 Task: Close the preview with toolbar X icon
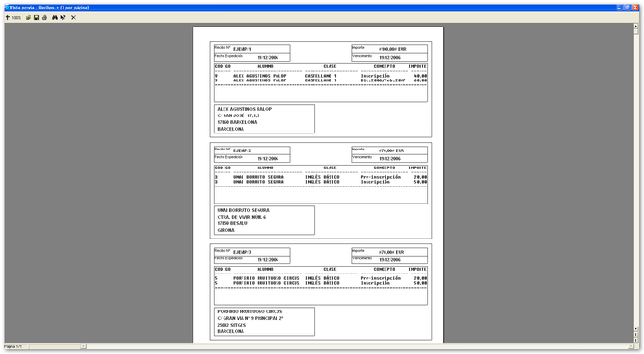(73, 18)
